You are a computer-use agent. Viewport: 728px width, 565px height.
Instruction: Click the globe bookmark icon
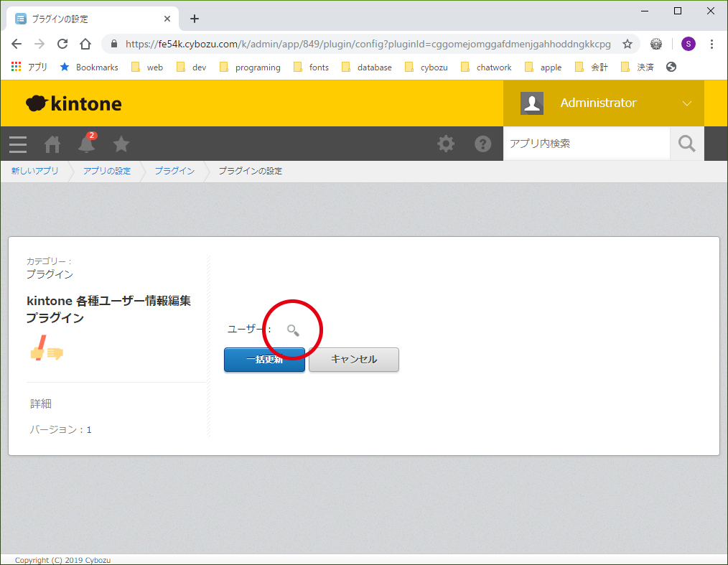point(671,67)
